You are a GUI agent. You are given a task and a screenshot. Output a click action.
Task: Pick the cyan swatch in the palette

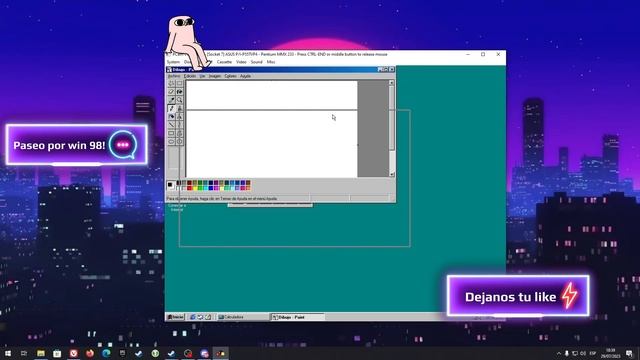[205, 188]
